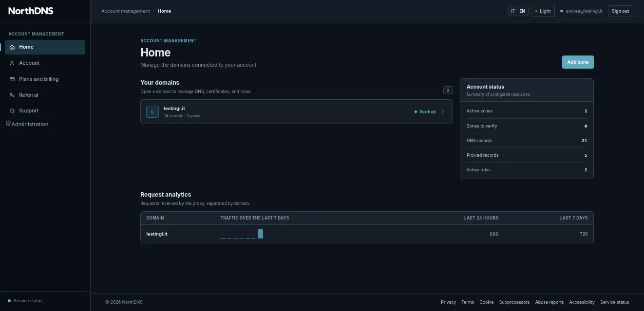Image resolution: width=644 pixels, height=311 pixels.
Task: Click the DOMAIN column header
Action: click(x=155, y=218)
